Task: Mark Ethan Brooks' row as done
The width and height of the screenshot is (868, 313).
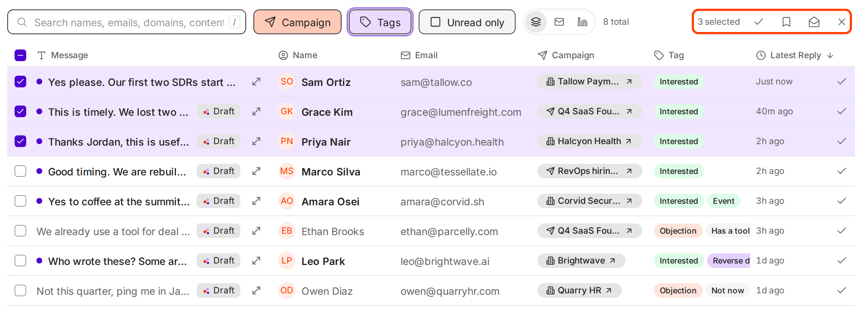Action: pyautogui.click(x=842, y=231)
